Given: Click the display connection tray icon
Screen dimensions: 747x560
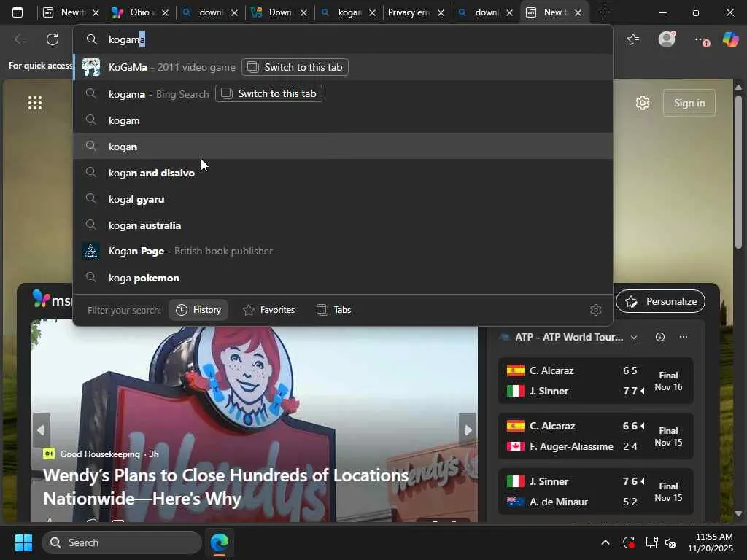Looking at the screenshot, I should click(651, 542).
